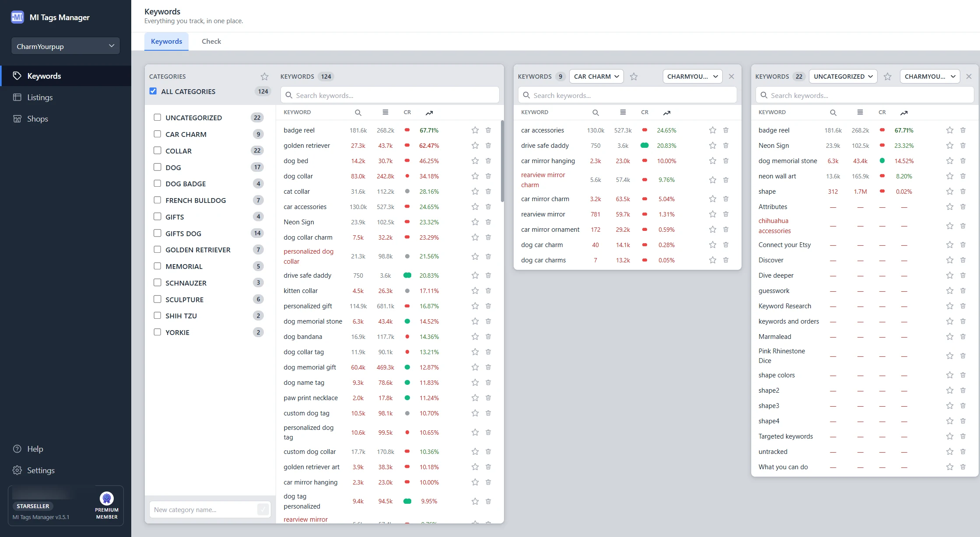980x537 pixels.
Task: Sort main list by search volume magnifier icon
Action: pos(358,113)
